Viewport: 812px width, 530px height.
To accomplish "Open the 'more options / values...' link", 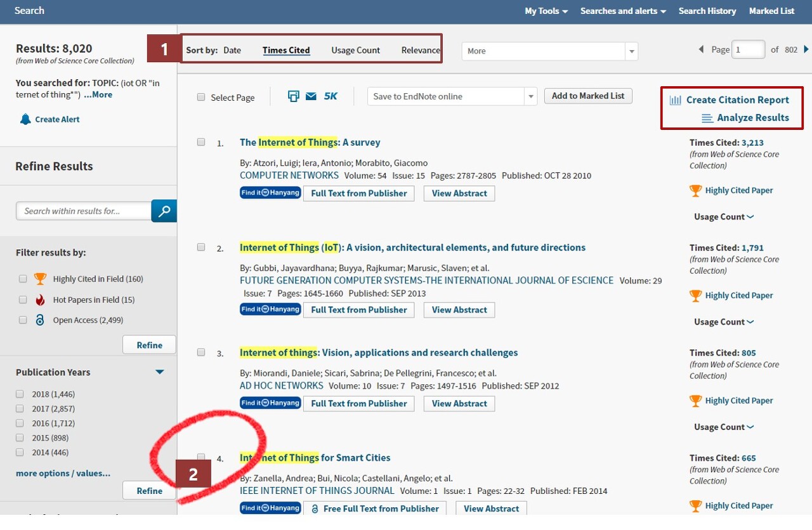I will [x=63, y=474].
